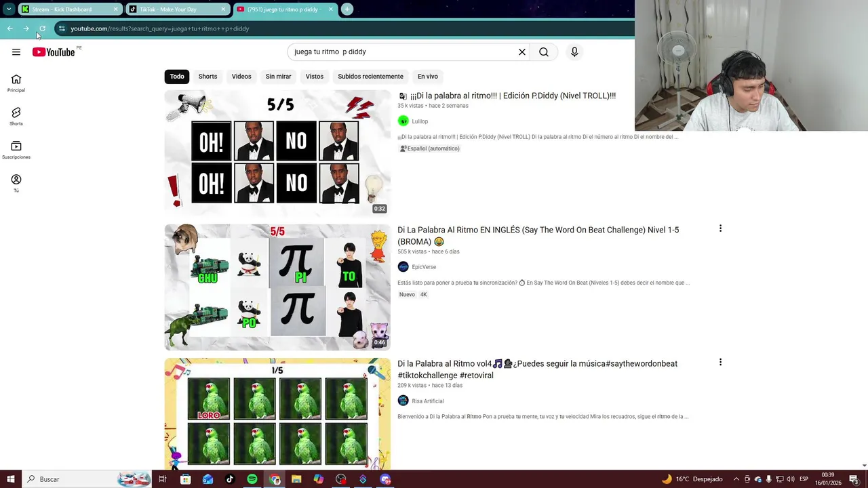This screenshot has width=868, height=488.
Task: Select the En vivo filter chip
Action: pos(427,77)
